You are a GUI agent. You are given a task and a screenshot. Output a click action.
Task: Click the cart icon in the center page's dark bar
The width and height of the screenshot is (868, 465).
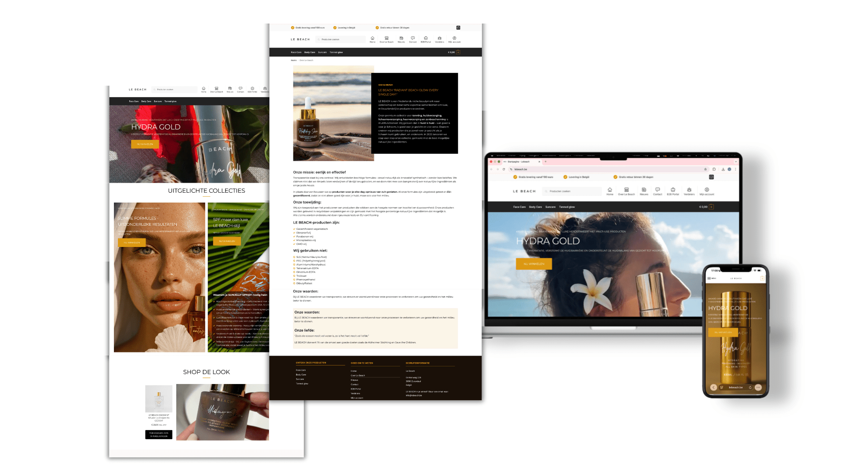(458, 52)
